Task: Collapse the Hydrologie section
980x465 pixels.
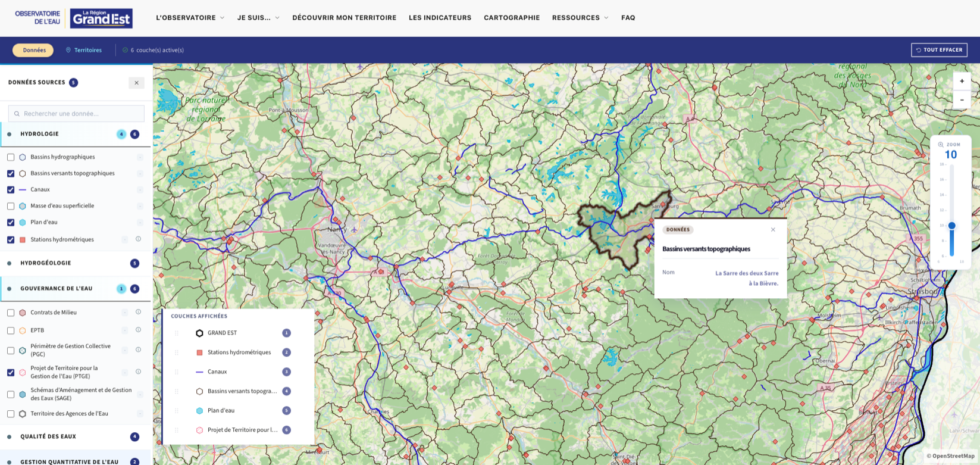Action: (x=76, y=134)
